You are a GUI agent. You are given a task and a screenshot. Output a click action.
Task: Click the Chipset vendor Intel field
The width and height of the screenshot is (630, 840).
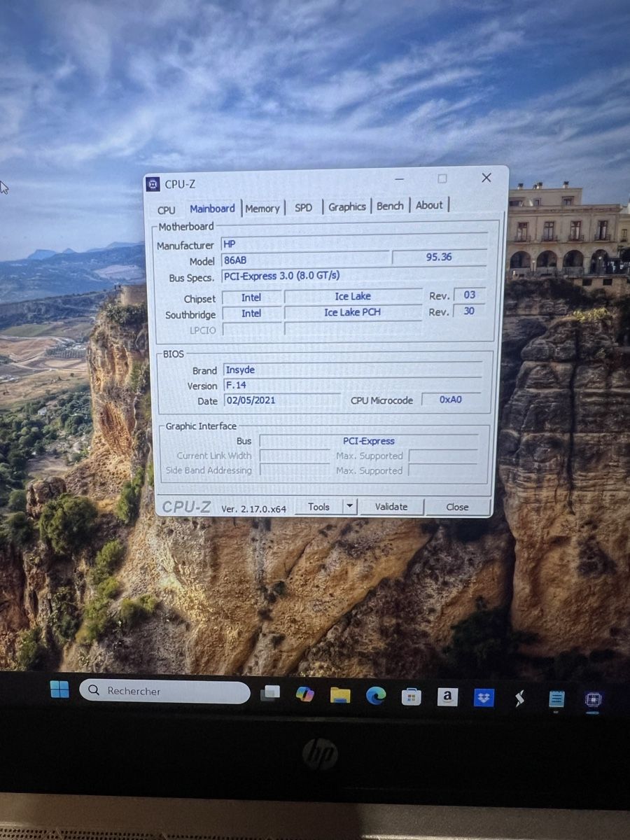(251, 297)
